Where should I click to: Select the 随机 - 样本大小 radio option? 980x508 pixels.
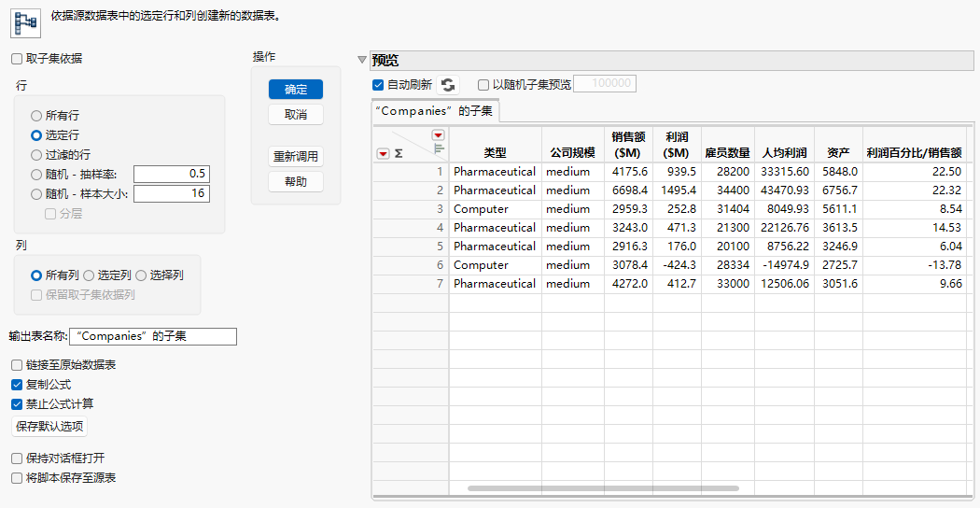coord(36,194)
